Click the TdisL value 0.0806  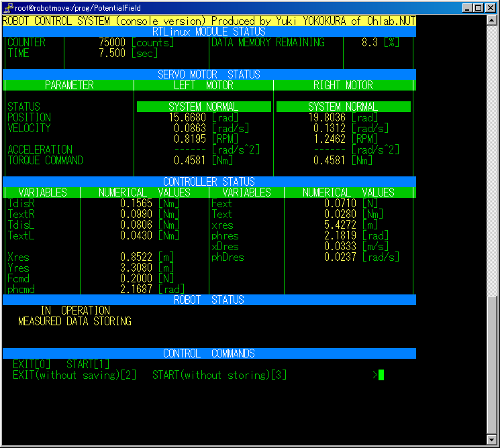(136, 225)
